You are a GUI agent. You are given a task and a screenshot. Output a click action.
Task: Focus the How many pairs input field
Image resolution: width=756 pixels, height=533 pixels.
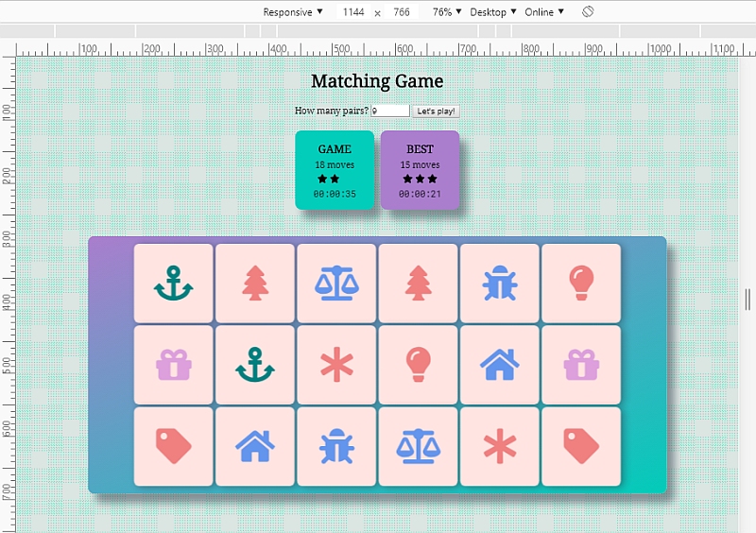(x=390, y=111)
